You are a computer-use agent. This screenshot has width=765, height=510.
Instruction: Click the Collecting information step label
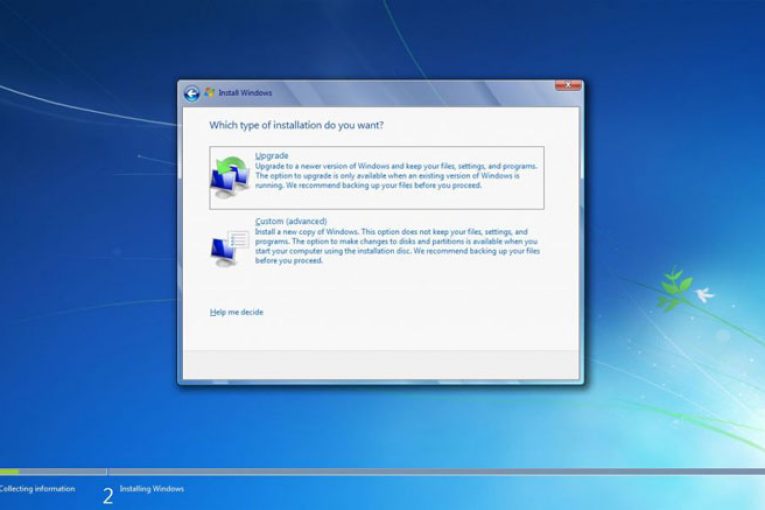tap(38, 489)
